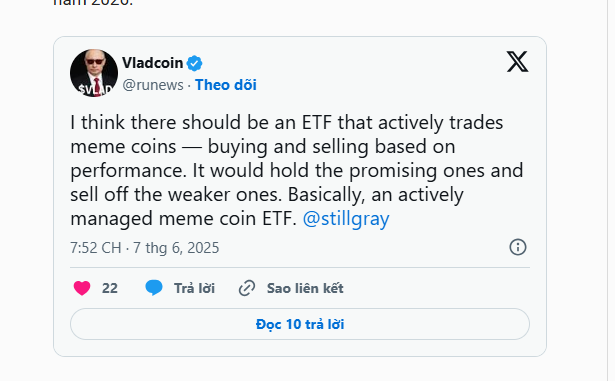Click the like count 22
The image size is (615, 381).
pos(110,288)
